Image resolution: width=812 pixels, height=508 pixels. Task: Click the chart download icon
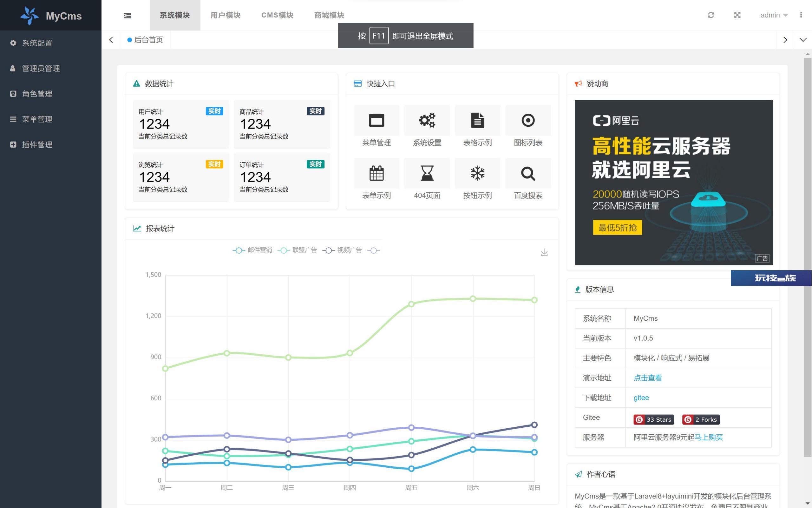544,252
